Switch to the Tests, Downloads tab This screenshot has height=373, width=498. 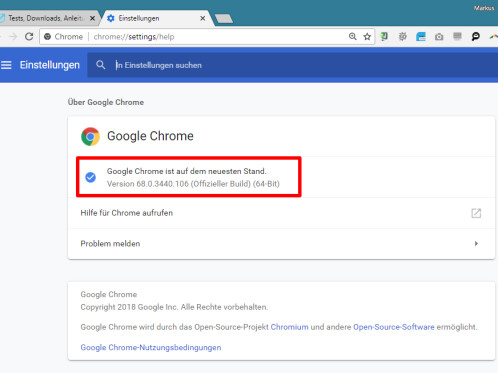click(46, 18)
